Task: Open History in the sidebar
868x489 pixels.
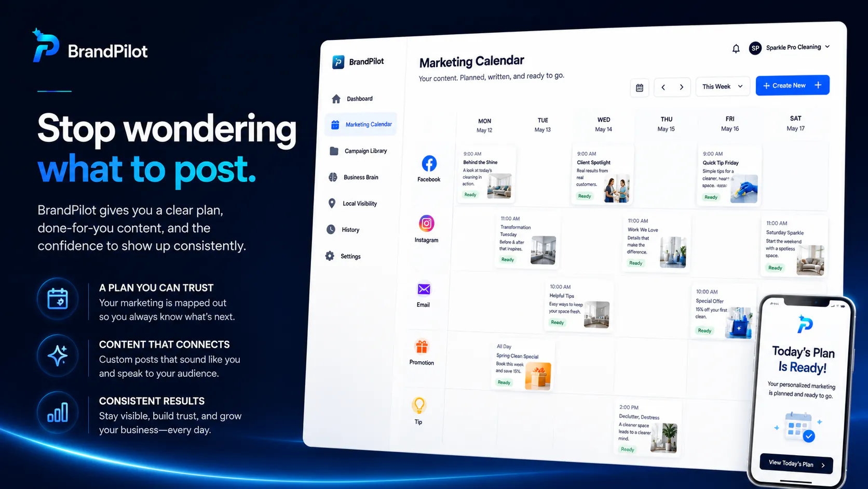Action: (x=344, y=230)
